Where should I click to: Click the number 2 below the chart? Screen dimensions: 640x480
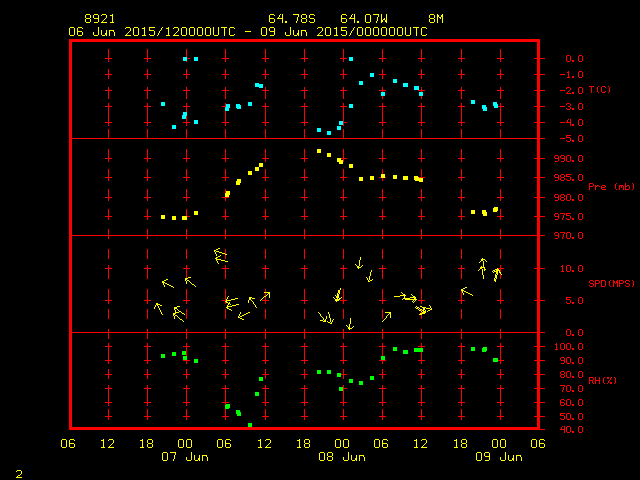(19, 474)
